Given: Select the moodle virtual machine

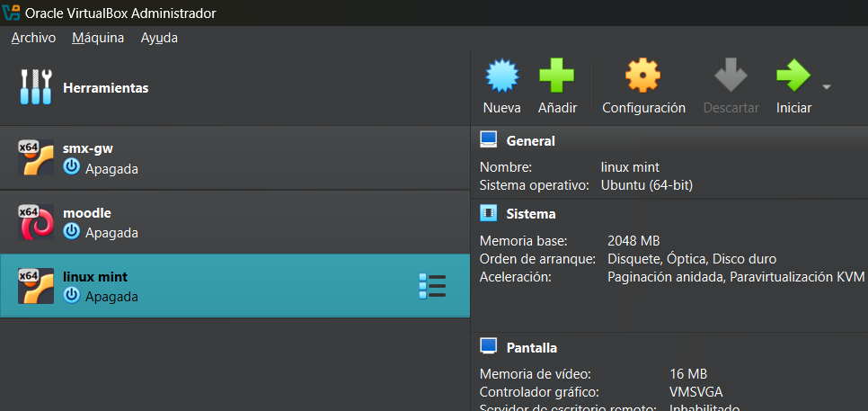Looking at the screenshot, I should click(x=235, y=222).
